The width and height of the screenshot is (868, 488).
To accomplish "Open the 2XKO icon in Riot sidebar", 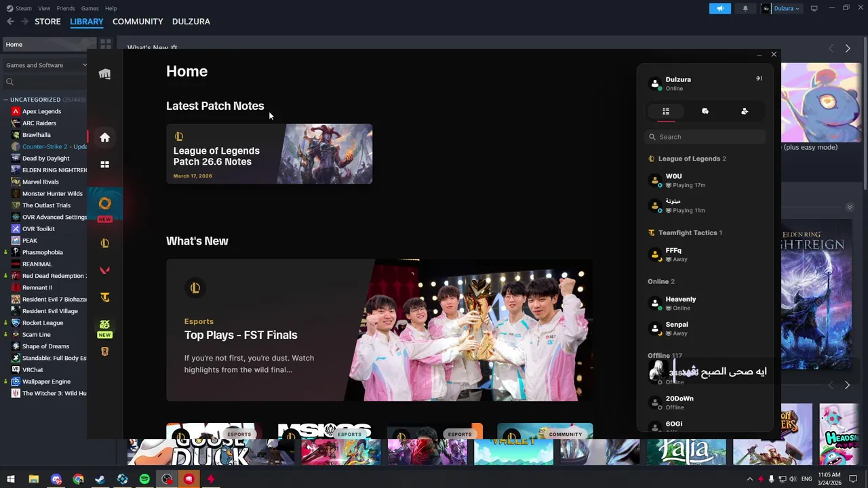I will 104,325.
